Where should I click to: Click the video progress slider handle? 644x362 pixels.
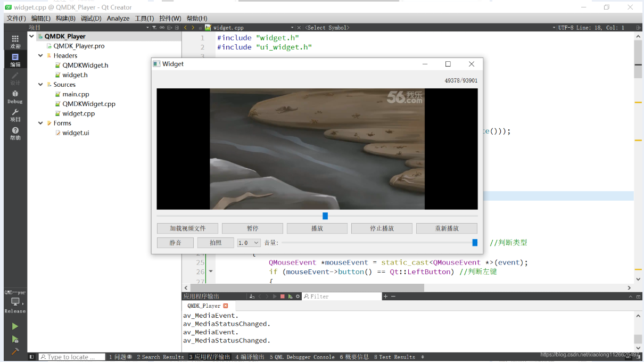tap(325, 216)
